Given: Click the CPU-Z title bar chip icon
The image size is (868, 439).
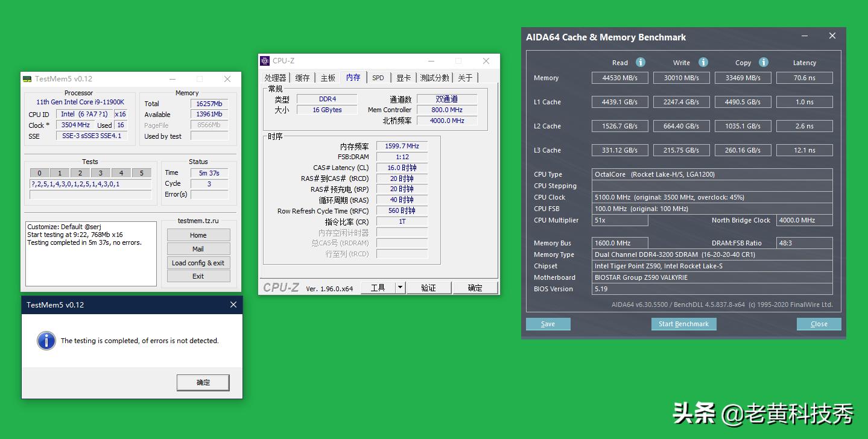Looking at the screenshot, I should (x=265, y=60).
